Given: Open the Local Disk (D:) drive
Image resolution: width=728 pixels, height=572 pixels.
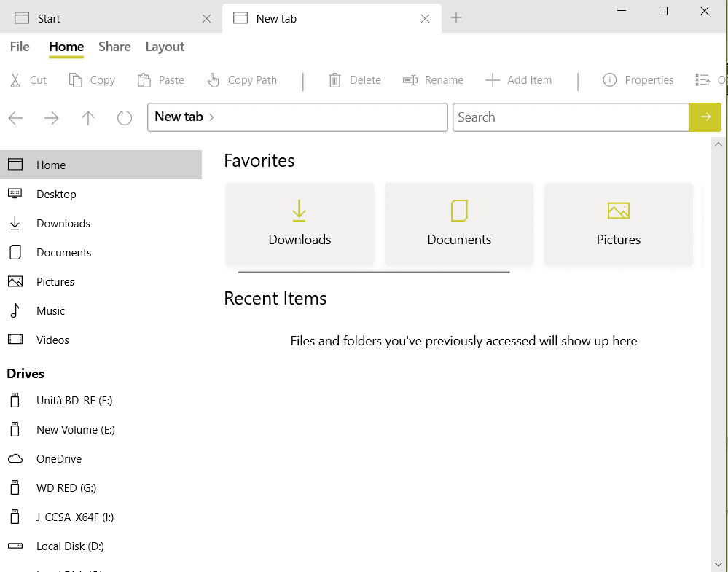Looking at the screenshot, I should 101,546.
